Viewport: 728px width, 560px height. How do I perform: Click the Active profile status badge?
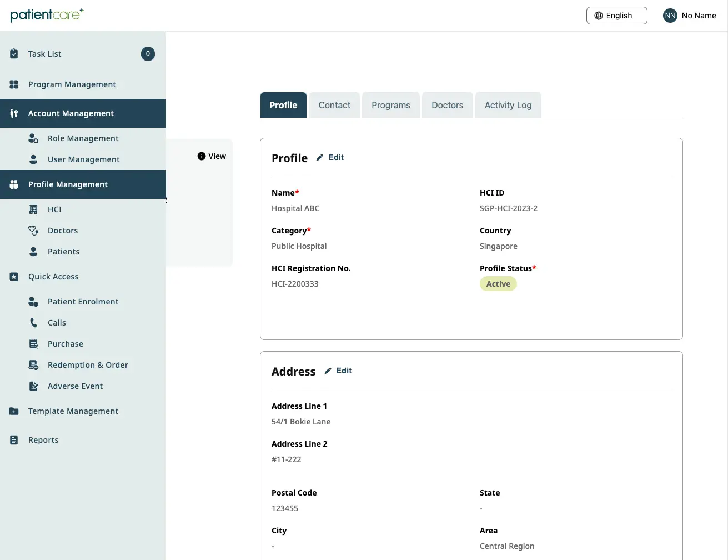498,283
